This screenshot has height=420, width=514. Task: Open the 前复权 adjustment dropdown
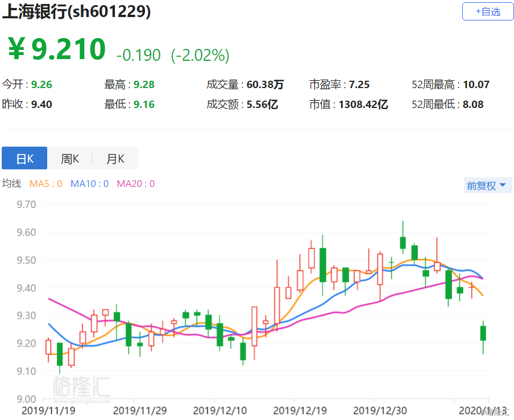(x=487, y=185)
